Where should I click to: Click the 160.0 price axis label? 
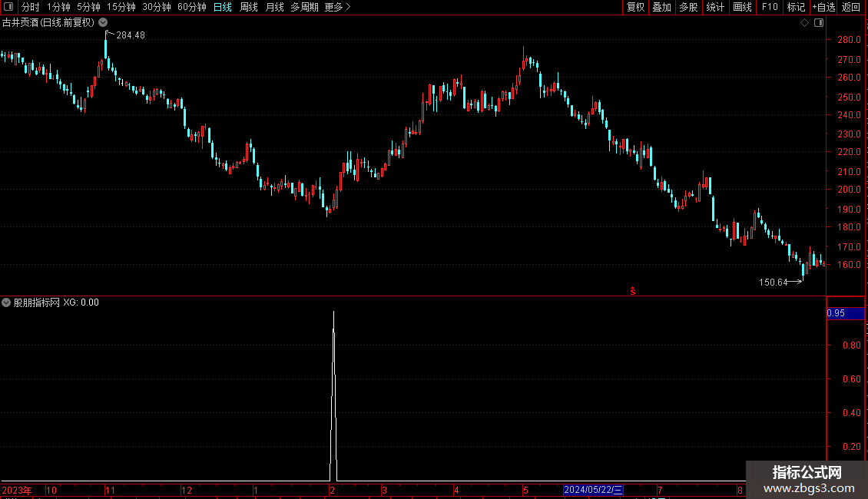pos(849,264)
